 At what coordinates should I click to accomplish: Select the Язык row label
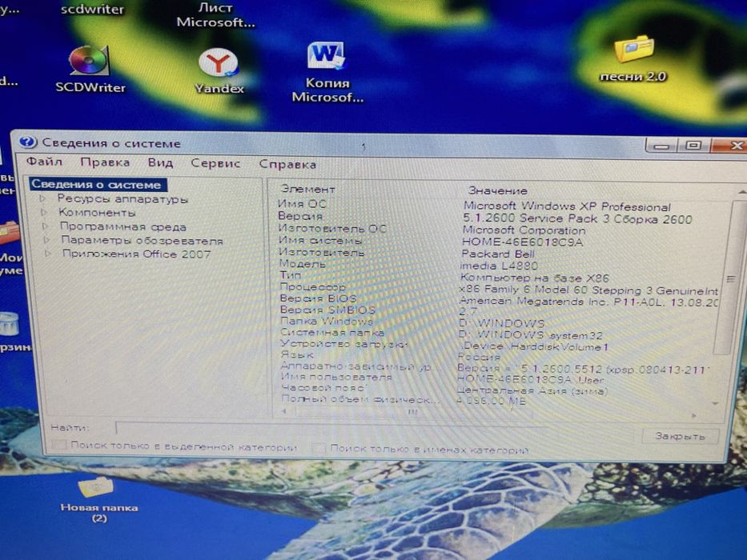pos(297,355)
